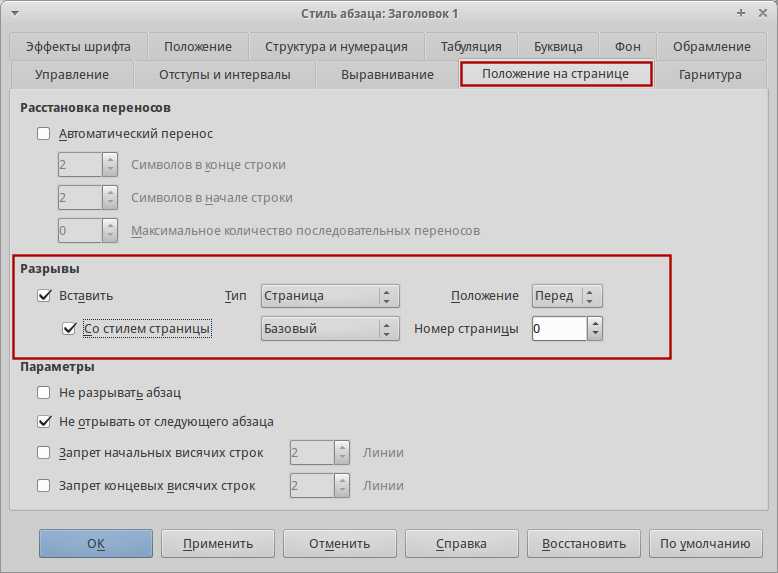
Task: Open help with the Справка button
Action: (461, 544)
